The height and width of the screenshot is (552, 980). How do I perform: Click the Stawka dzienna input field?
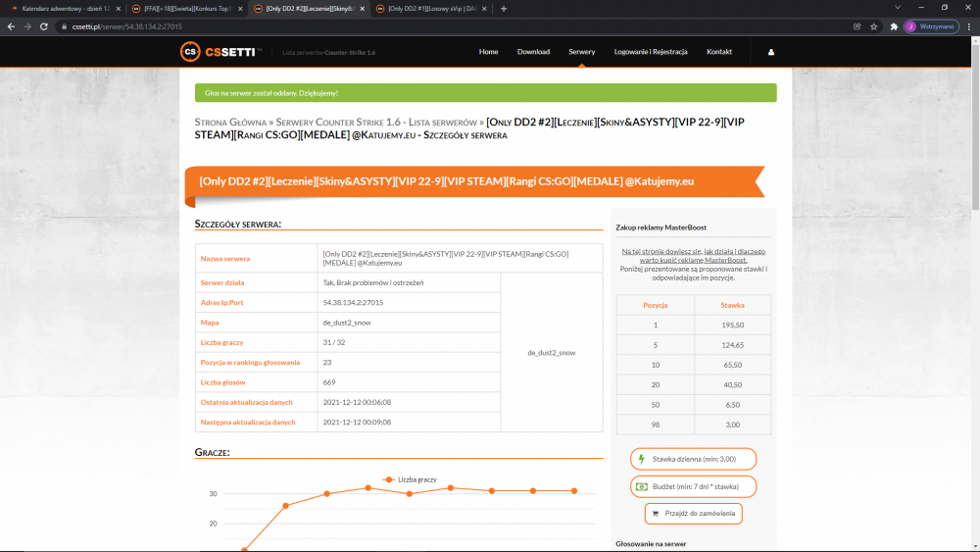[693, 459]
